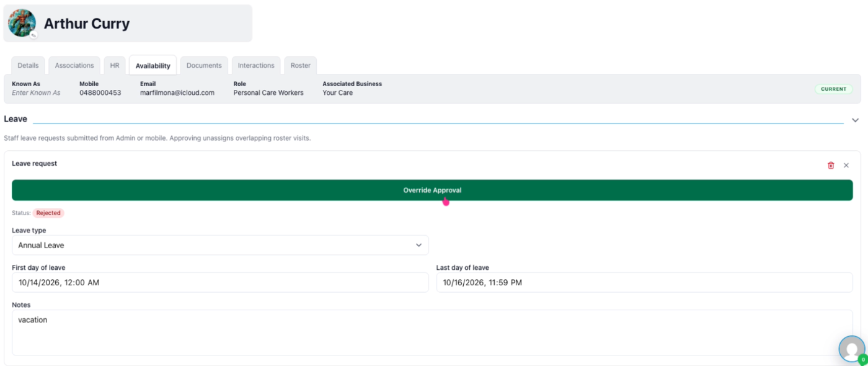Show the Roster tab
The image size is (868, 366).
click(301, 65)
